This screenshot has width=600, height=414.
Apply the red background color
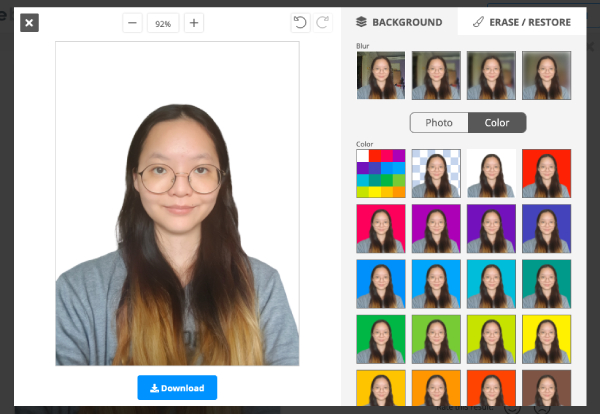point(546,173)
